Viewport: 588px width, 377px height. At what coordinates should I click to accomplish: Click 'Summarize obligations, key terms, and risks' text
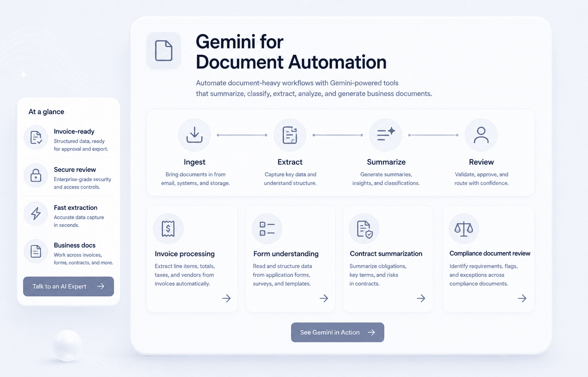(378, 275)
